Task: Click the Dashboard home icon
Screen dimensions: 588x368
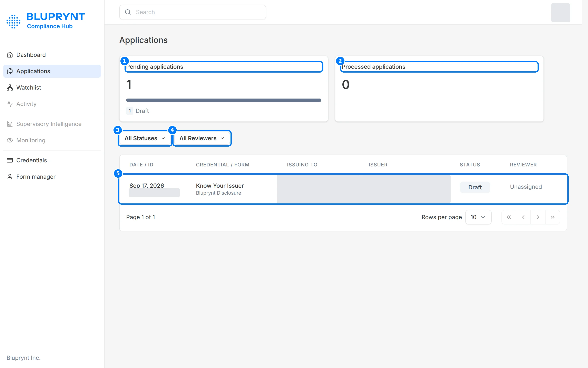Action: (x=10, y=55)
